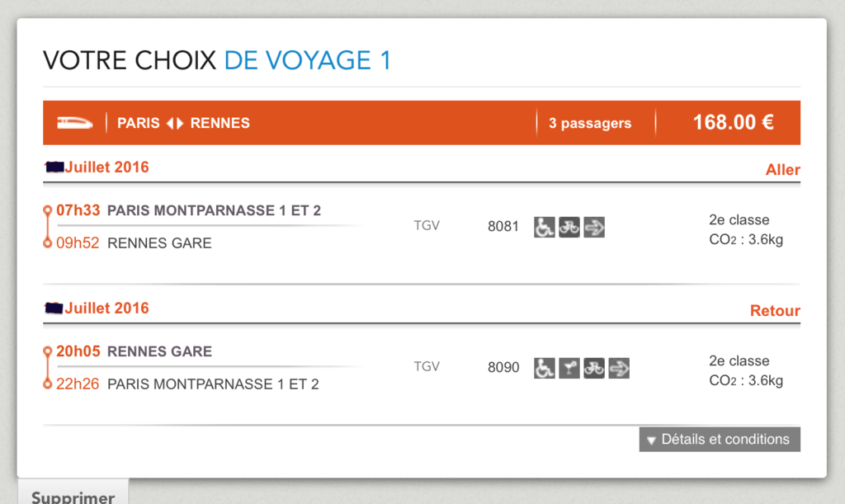Expand Détails et conditions
Viewport: 845px width, 504px height.
pos(720,440)
